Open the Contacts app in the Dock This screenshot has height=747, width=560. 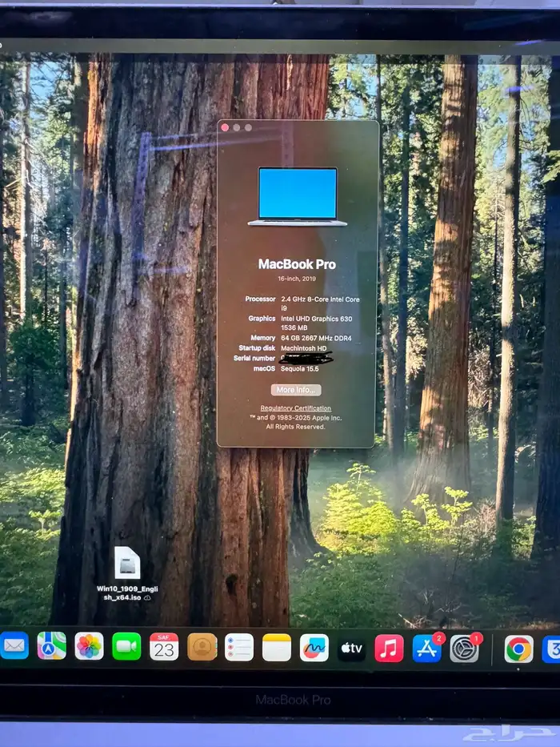[x=202, y=647]
